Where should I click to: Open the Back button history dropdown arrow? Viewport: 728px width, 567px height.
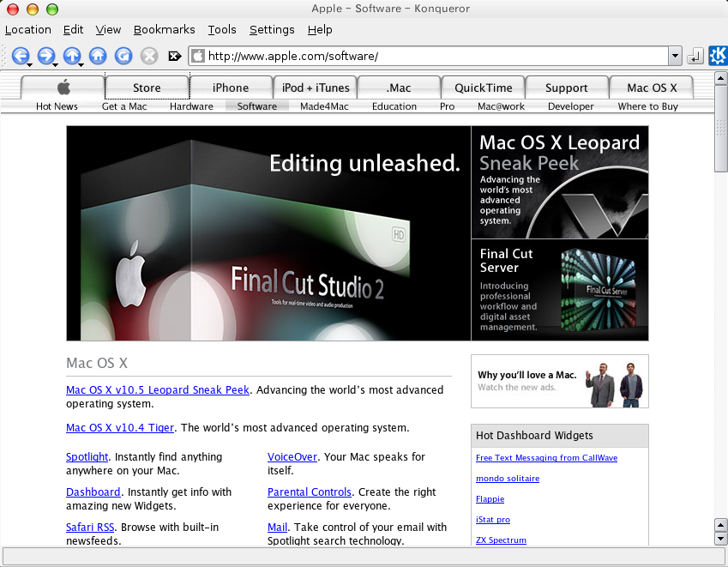click(x=29, y=65)
